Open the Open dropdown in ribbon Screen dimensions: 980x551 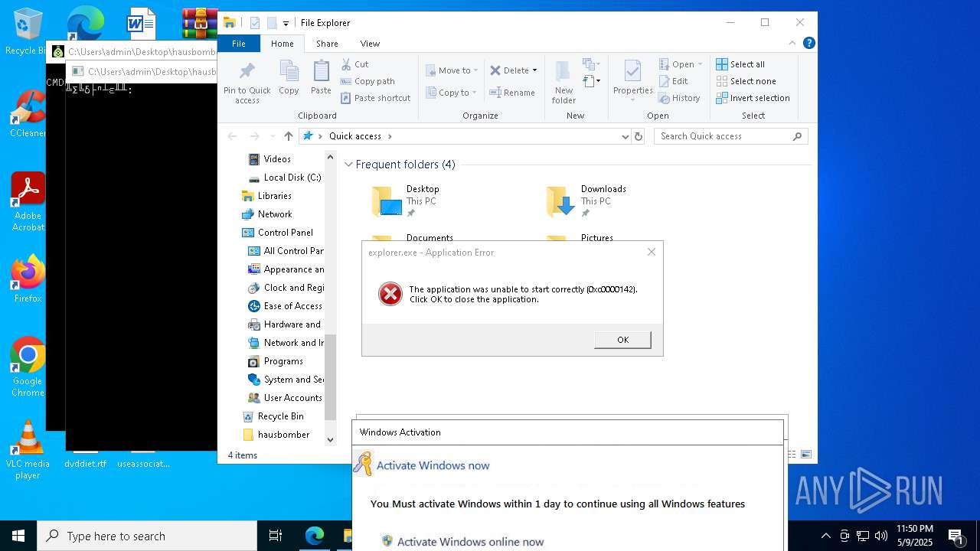[681, 64]
